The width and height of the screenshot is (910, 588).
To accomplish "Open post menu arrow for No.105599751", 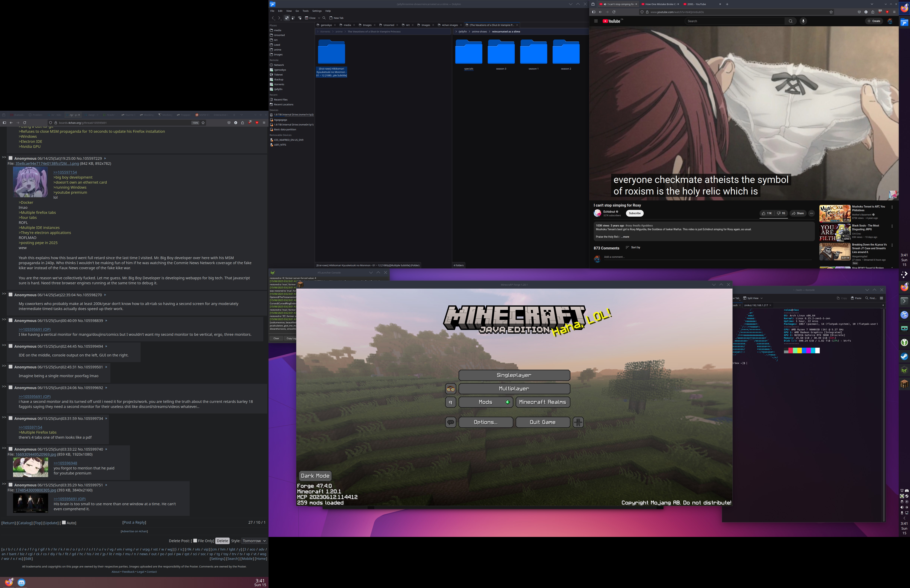I will coord(106,485).
